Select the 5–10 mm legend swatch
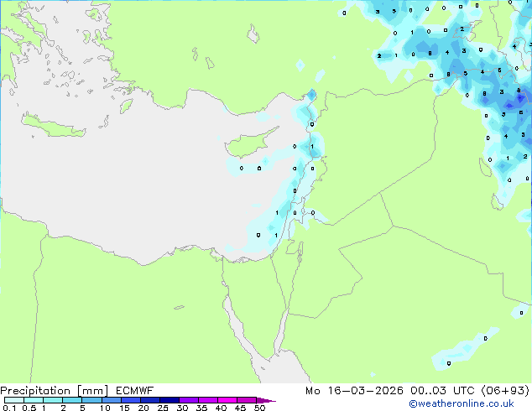This screenshot has height=411, width=532. point(91,400)
